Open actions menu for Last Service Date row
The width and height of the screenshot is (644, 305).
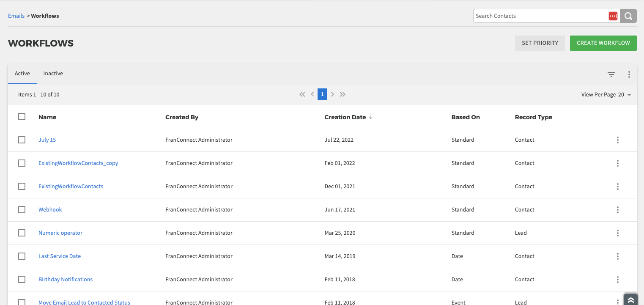[x=618, y=256]
